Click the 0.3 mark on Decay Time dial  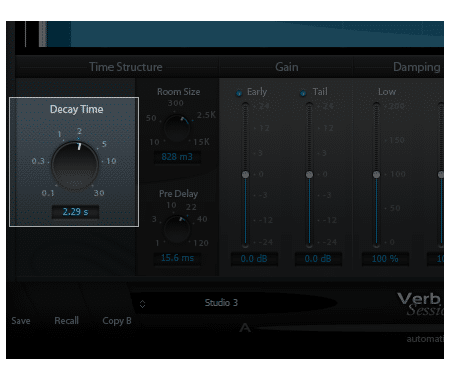click(38, 161)
